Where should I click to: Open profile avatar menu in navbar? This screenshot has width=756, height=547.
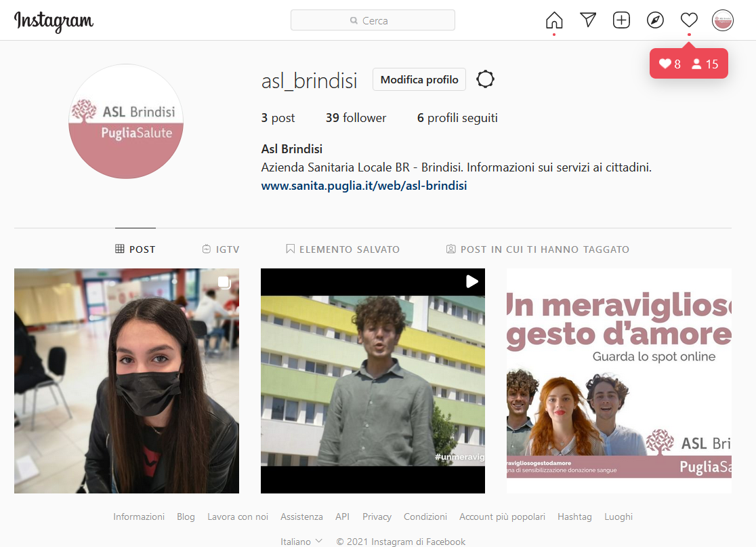(x=722, y=20)
